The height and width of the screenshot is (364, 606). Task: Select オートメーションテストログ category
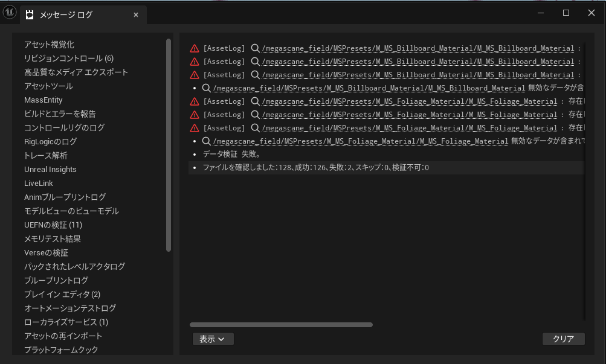coord(70,308)
